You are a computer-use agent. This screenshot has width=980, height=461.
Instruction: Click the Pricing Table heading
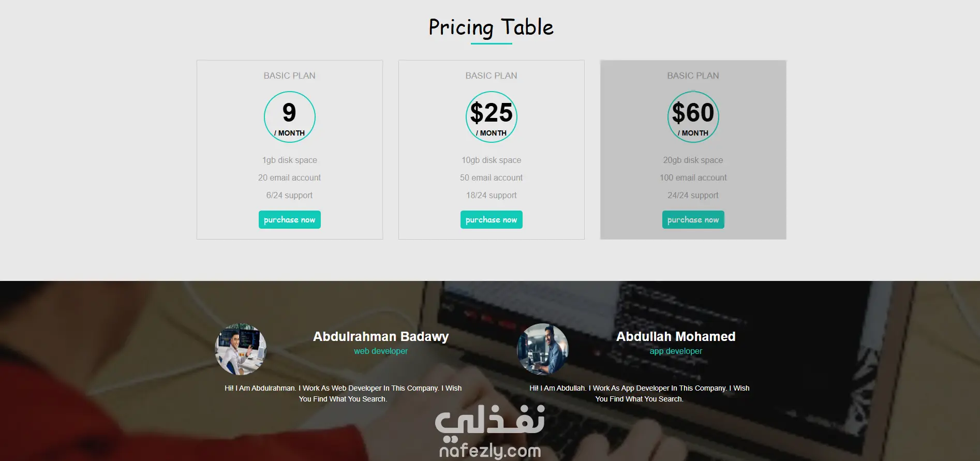(491, 27)
